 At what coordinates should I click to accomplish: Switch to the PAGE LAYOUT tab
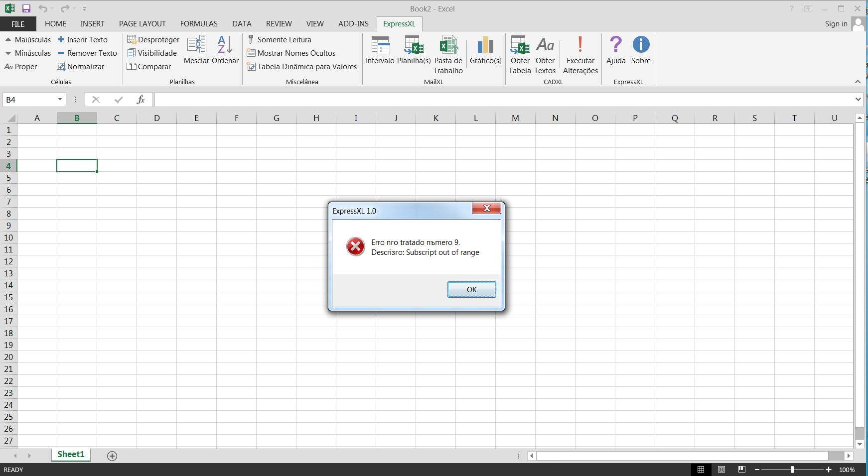[143, 24]
